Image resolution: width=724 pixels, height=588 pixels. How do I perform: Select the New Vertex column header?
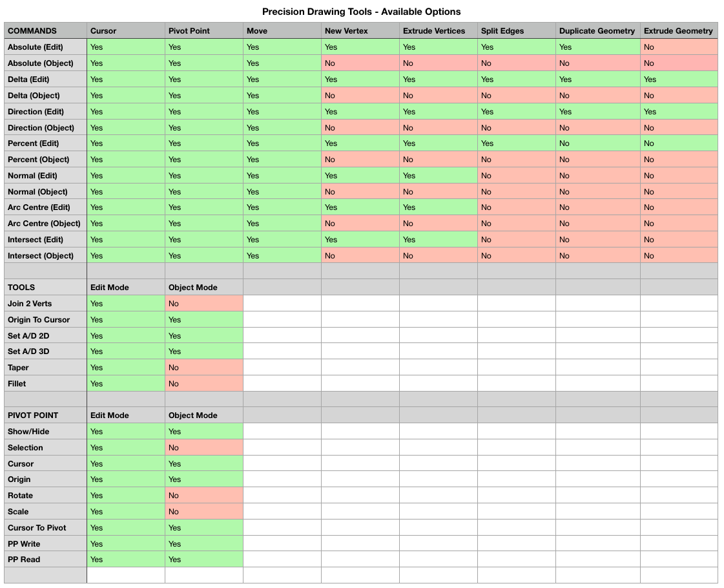click(360, 31)
